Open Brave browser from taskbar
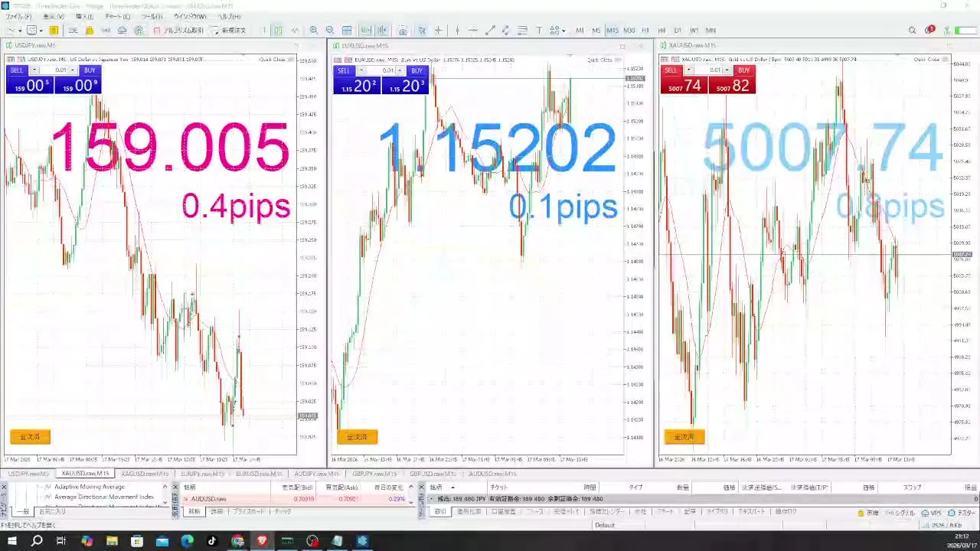Screen dimensions: 980x551 pos(262,541)
